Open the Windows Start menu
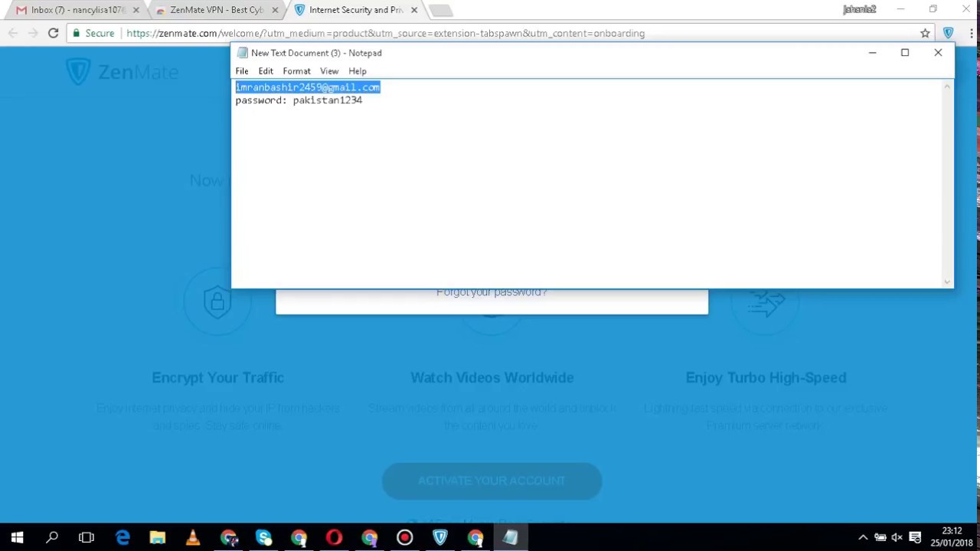 [x=17, y=537]
